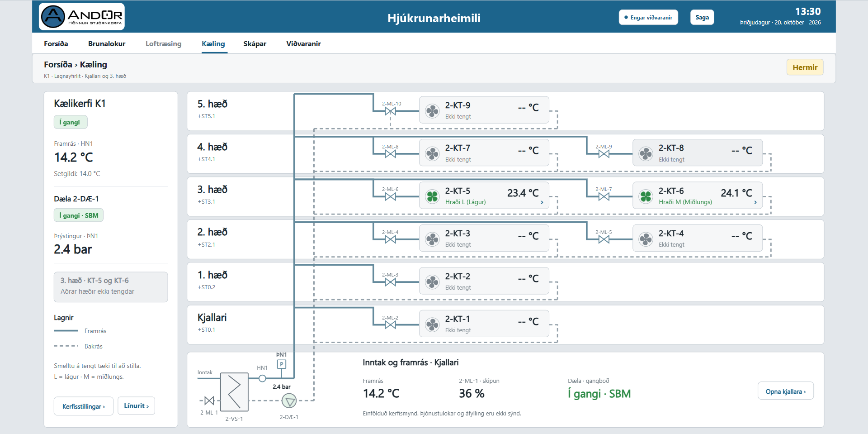
Task: Click the 2-KT-8 fan icon
Action: (646, 154)
